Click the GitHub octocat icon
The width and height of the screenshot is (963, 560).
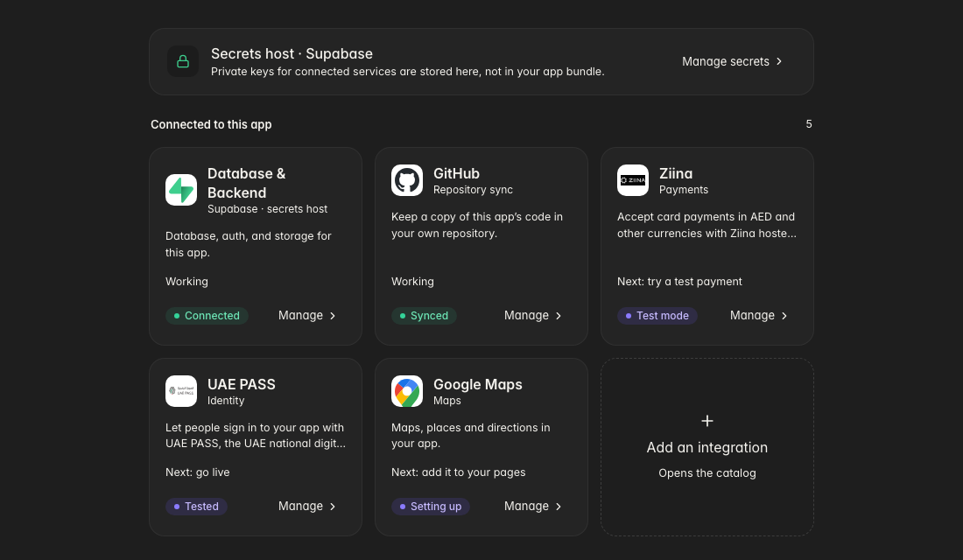pos(407,180)
